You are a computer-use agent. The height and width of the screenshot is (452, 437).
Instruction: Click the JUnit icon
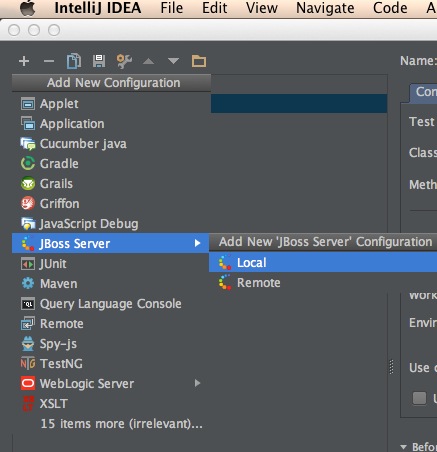28,264
